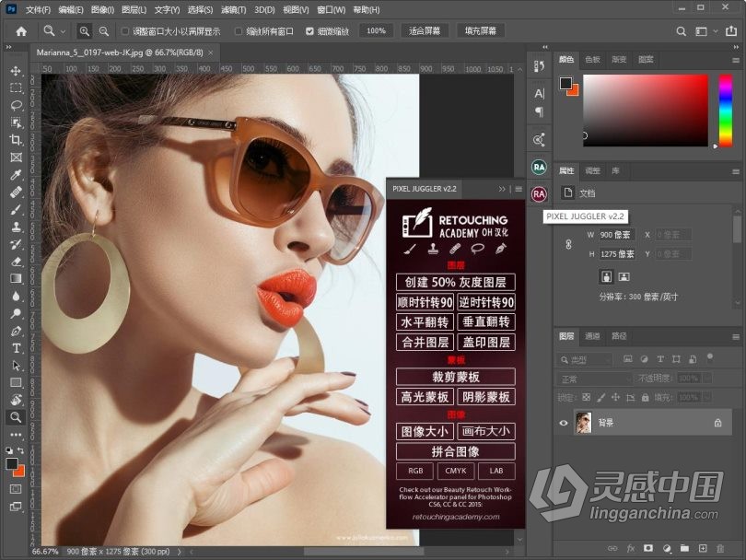
Task: Click the delete layer trash icon
Action: coord(720,548)
